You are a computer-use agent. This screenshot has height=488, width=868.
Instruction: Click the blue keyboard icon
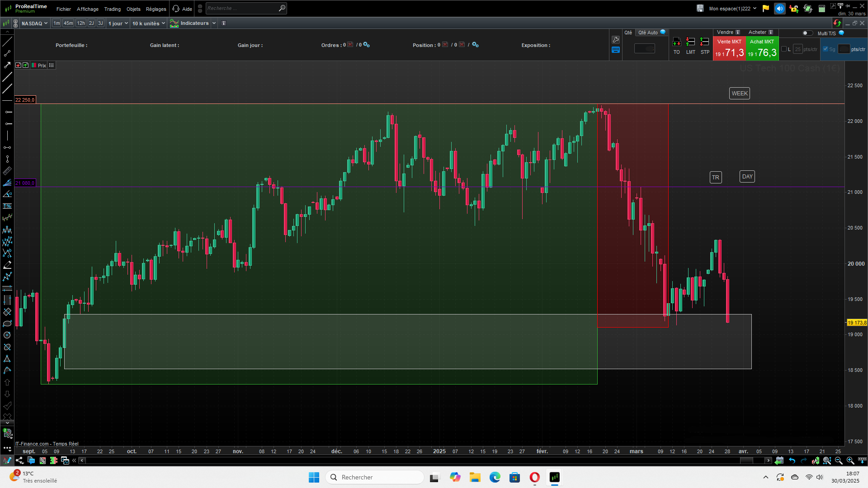[x=615, y=50]
